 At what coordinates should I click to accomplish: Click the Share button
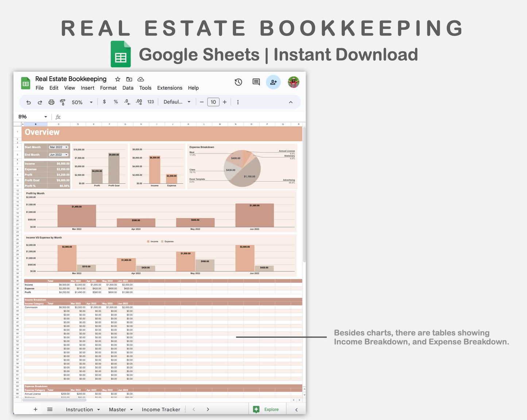click(x=274, y=82)
